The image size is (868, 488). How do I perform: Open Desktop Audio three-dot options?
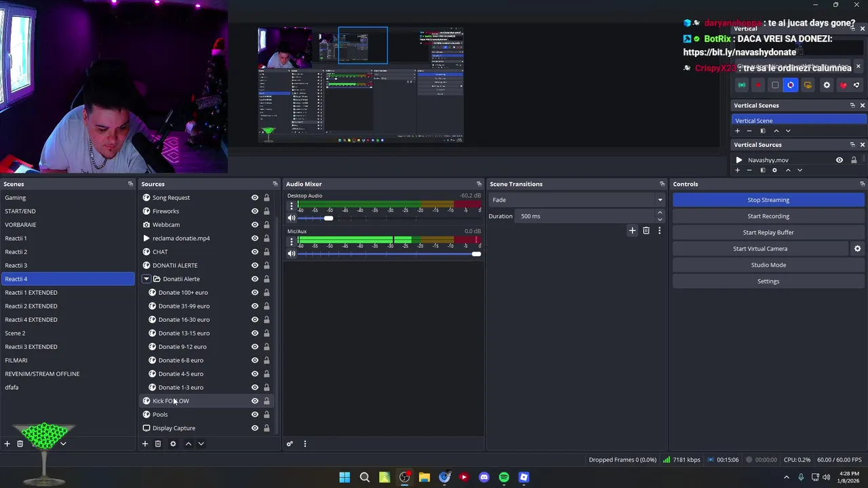tap(292, 206)
